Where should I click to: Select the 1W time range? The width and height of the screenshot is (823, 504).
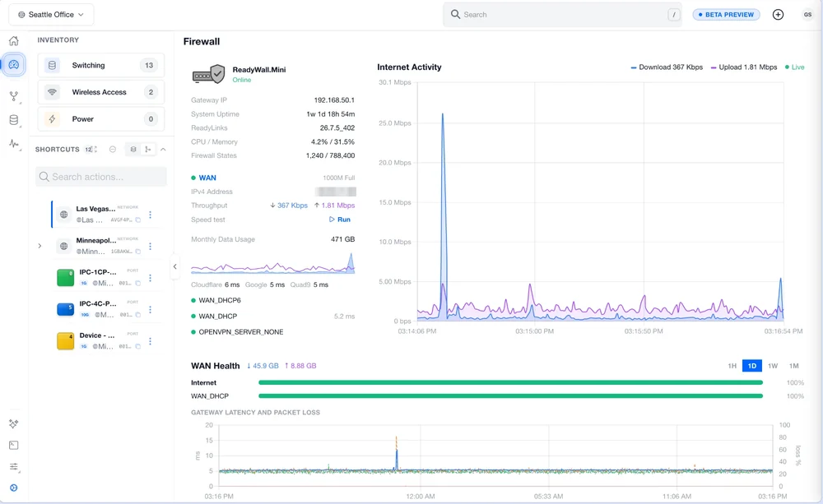click(x=773, y=366)
